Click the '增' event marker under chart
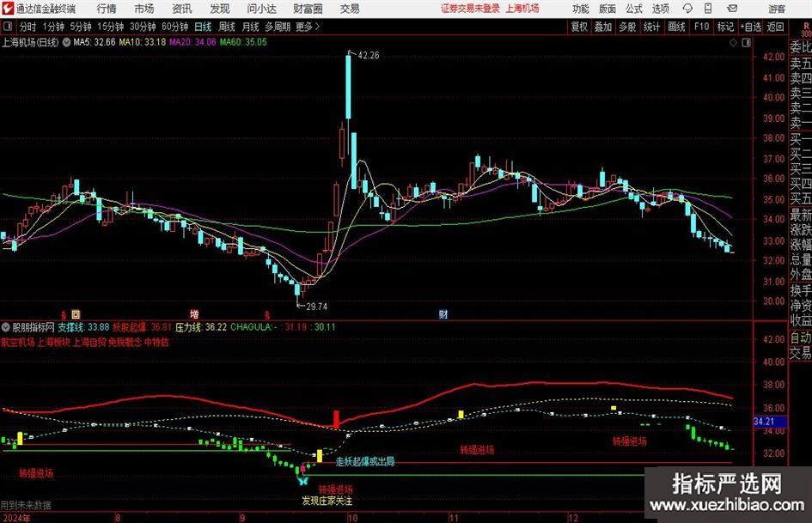Image resolution: width=812 pixels, height=523 pixels. tap(194, 313)
